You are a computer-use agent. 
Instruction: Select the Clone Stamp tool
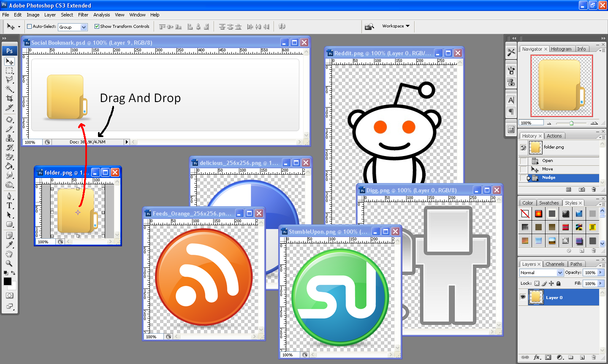click(9, 138)
